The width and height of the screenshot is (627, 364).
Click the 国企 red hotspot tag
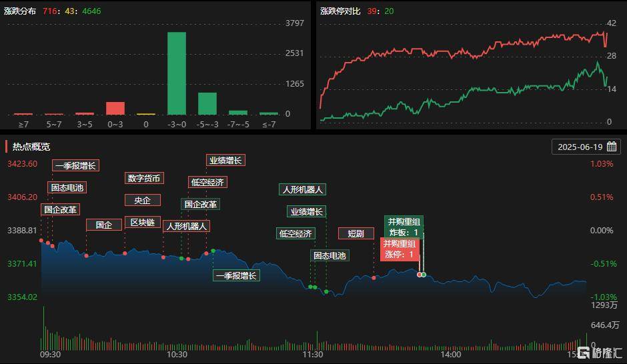point(104,225)
